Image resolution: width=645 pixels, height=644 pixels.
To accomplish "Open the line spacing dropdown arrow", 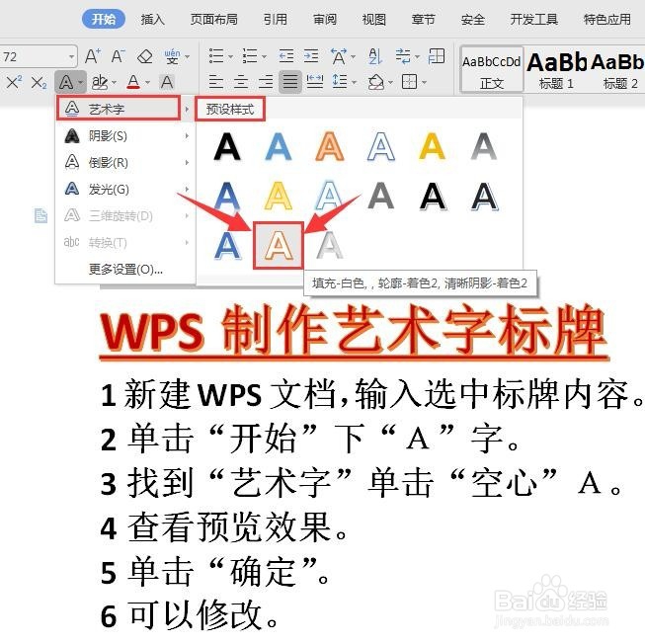I will [x=355, y=83].
